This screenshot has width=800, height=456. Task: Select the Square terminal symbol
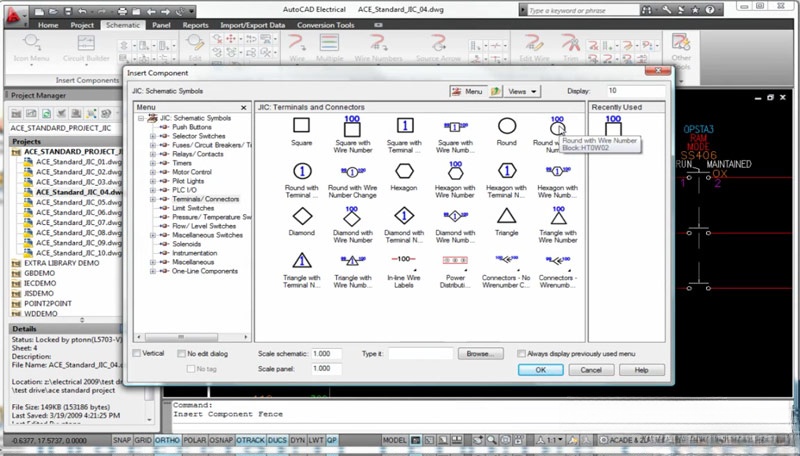[x=301, y=125]
